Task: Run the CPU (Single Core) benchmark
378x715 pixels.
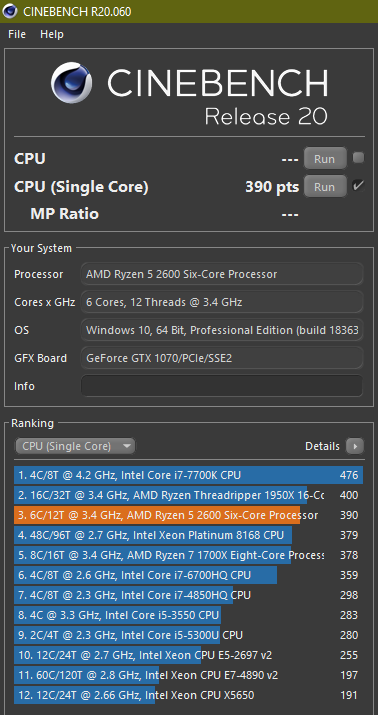Action: [324, 187]
